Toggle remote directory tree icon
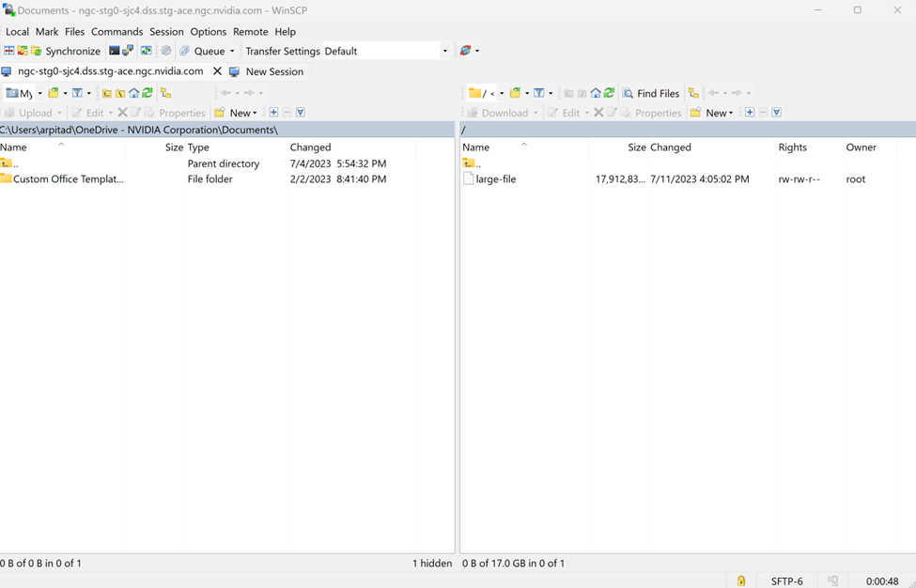 point(693,93)
